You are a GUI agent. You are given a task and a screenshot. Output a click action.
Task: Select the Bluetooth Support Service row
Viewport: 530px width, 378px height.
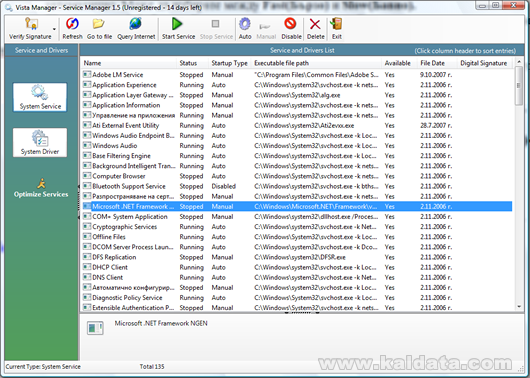(x=297, y=186)
